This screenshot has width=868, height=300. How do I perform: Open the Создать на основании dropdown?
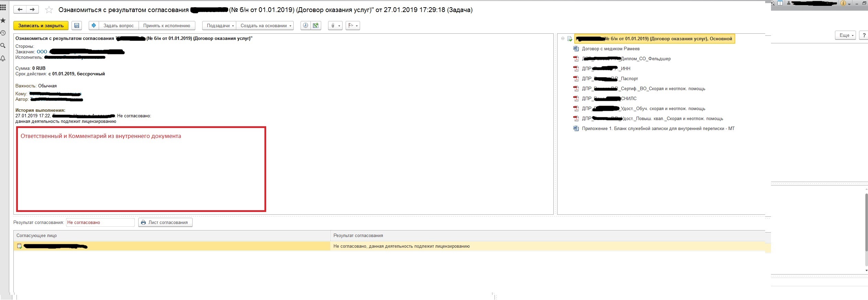265,25
